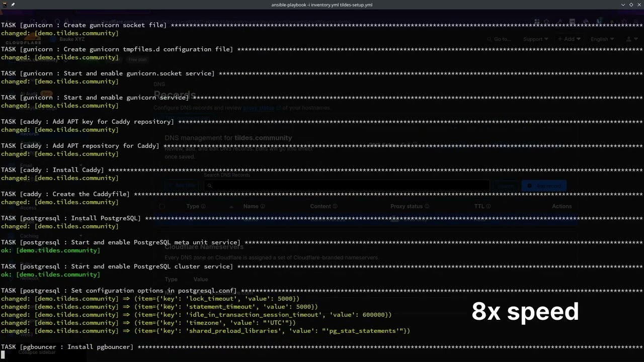Click the changed line with 'lock_timeout' value 5000
The height and width of the screenshot is (362, 644).
pyautogui.click(x=150, y=299)
